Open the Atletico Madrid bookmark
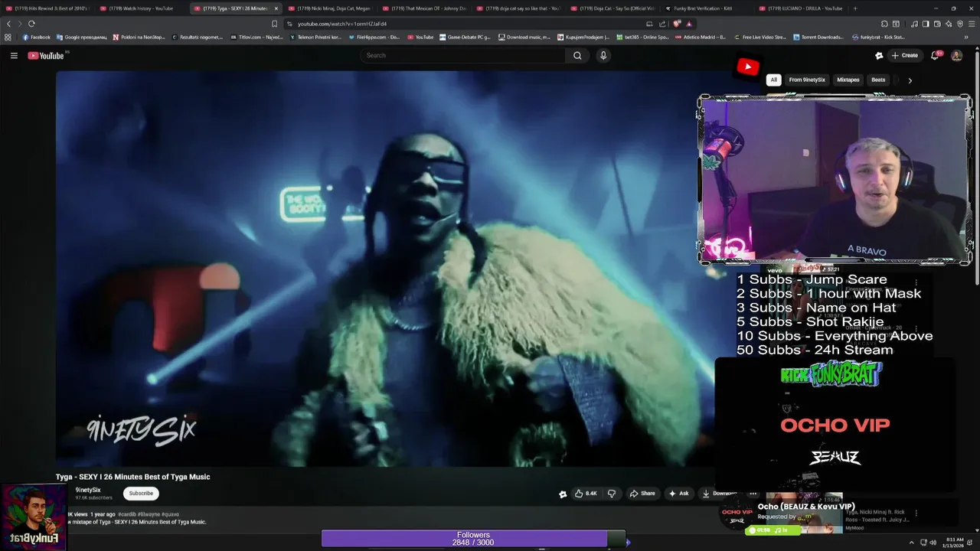The image size is (980, 551). tap(700, 37)
